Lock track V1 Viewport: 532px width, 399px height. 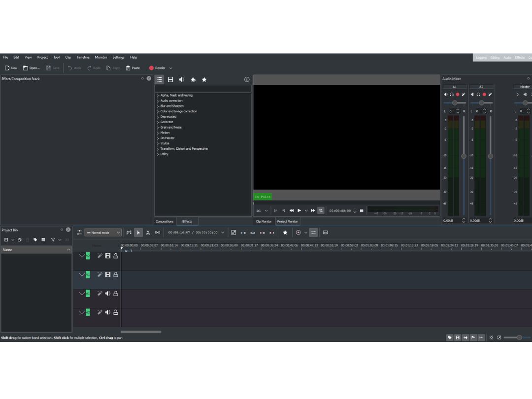click(116, 274)
